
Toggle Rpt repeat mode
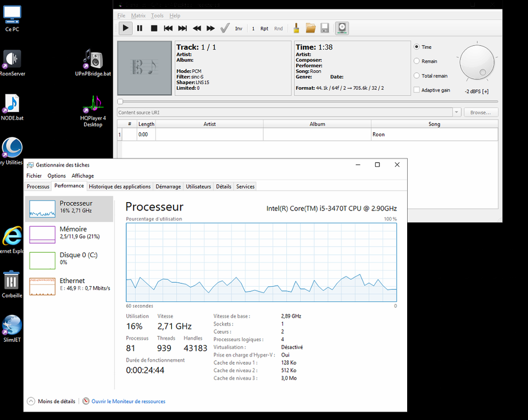(x=264, y=28)
